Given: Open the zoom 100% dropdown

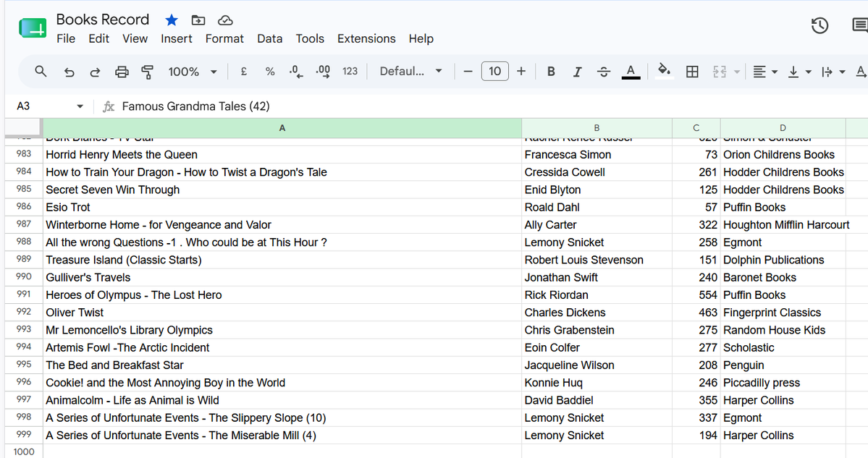Looking at the screenshot, I should pos(192,72).
